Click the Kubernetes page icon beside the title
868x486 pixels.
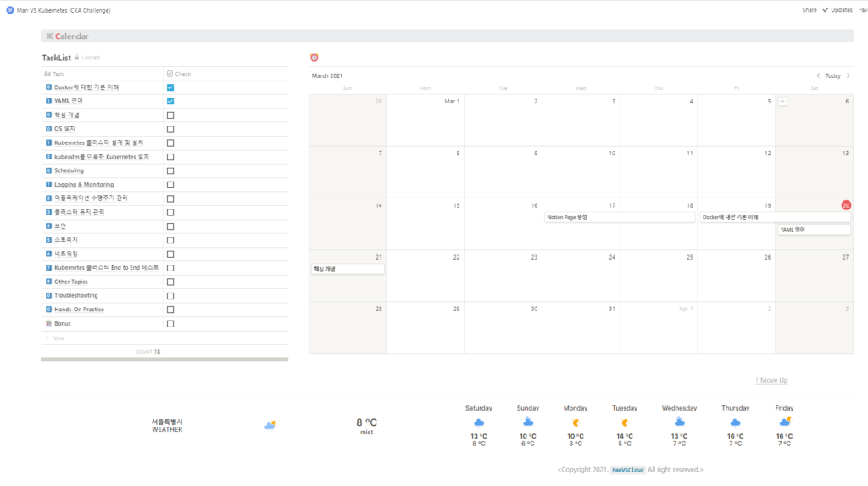point(9,10)
